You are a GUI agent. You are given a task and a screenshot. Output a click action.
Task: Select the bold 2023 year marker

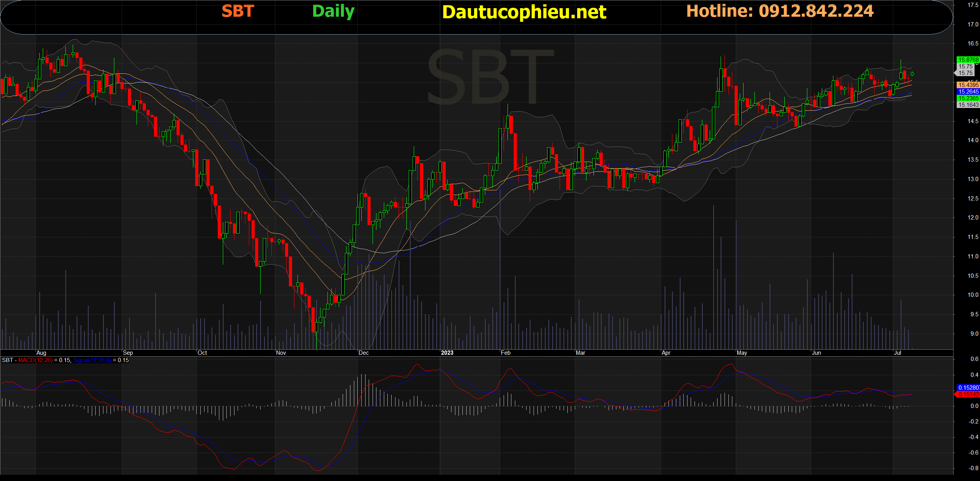click(447, 353)
